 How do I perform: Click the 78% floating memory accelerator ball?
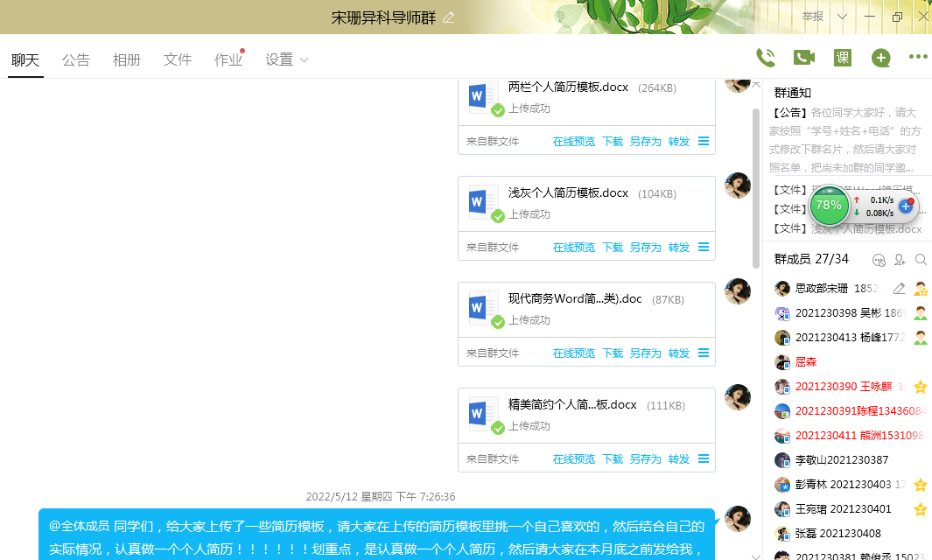[x=828, y=206]
